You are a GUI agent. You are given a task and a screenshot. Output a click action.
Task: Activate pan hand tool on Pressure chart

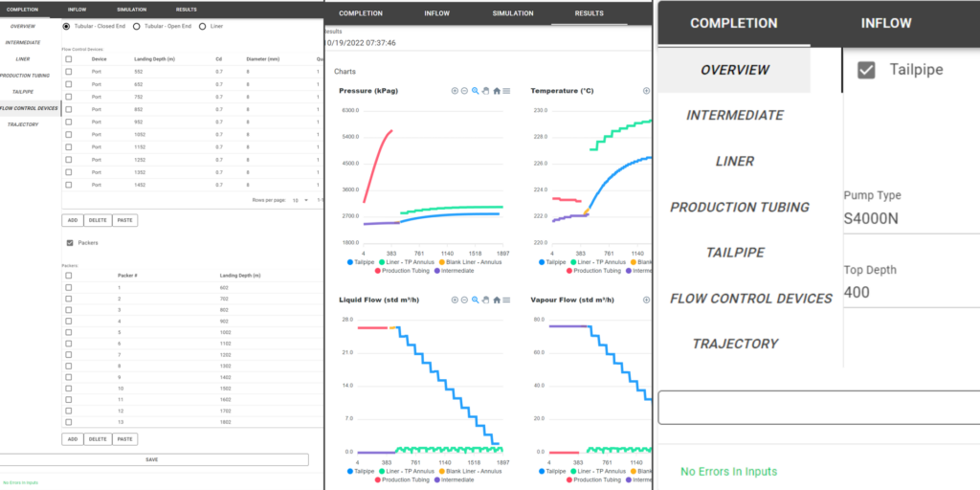click(x=485, y=91)
